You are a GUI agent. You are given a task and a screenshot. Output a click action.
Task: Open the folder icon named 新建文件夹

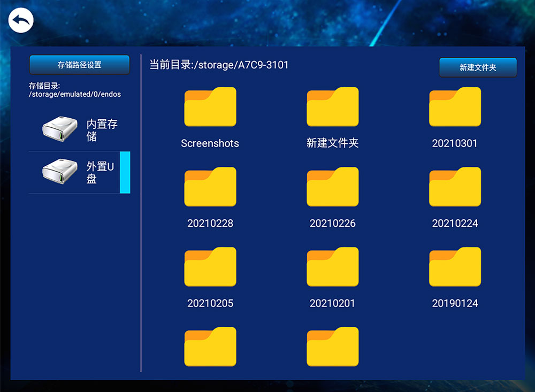tap(332, 107)
